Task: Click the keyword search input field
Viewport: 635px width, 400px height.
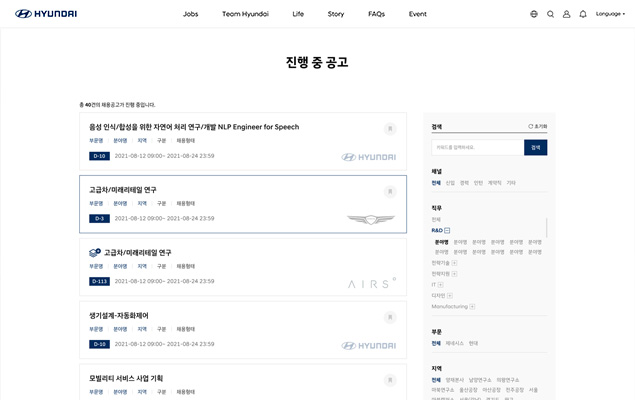Action: coord(477,147)
